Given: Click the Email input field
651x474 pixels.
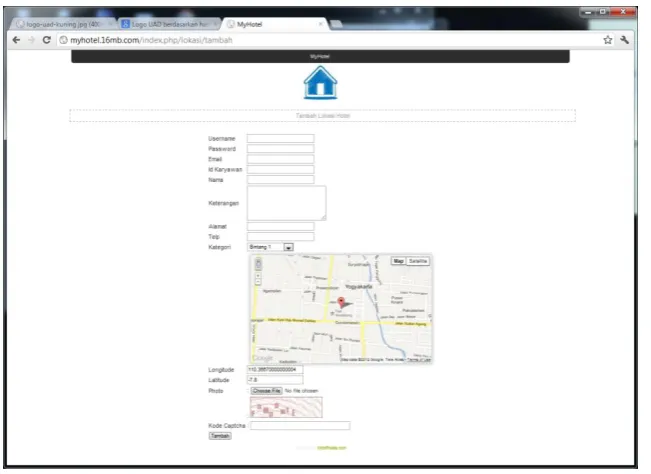Looking at the screenshot, I should click(281, 159).
